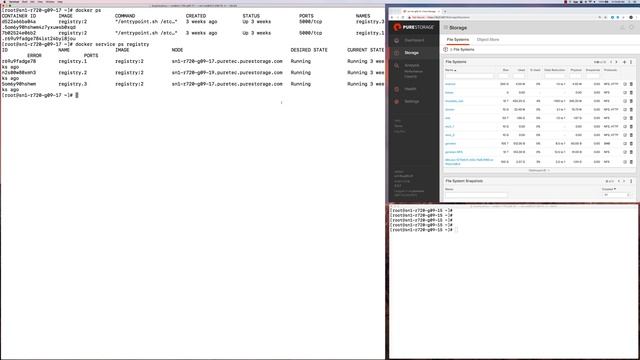Click the Name filter field in Snapshots panel
This screenshot has width=640, height=360.
click(x=476, y=195)
